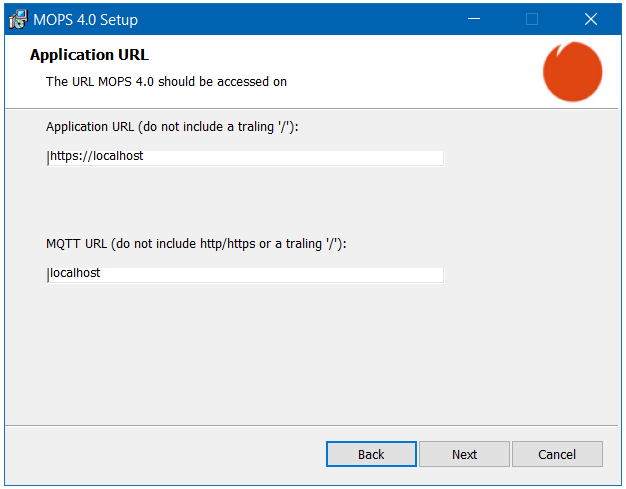Focus the Application URL input field
The width and height of the screenshot is (626, 489).
(245, 157)
